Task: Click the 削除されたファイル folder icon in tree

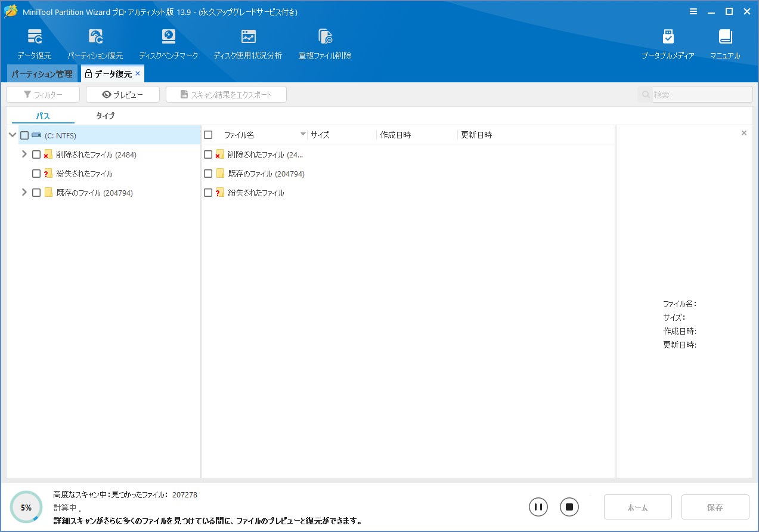Action: click(x=48, y=154)
